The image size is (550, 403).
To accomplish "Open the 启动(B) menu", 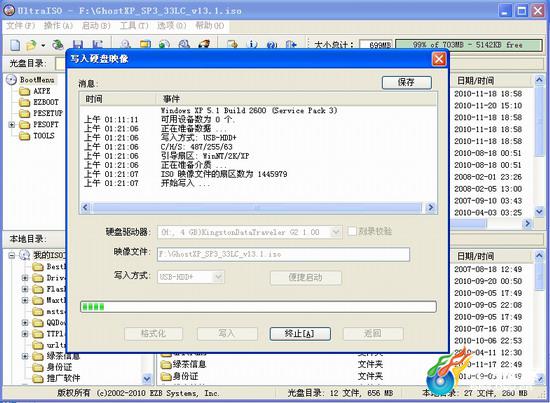I will click(x=96, y=26).
